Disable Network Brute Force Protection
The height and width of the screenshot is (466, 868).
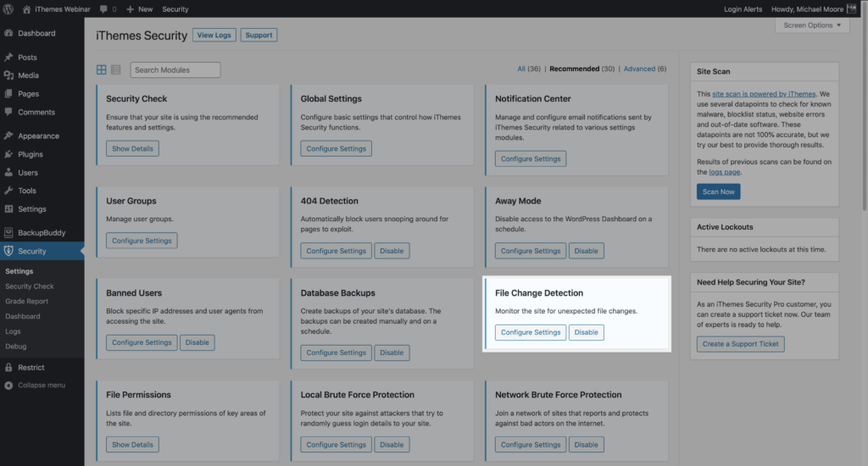[x=586, y=445]
